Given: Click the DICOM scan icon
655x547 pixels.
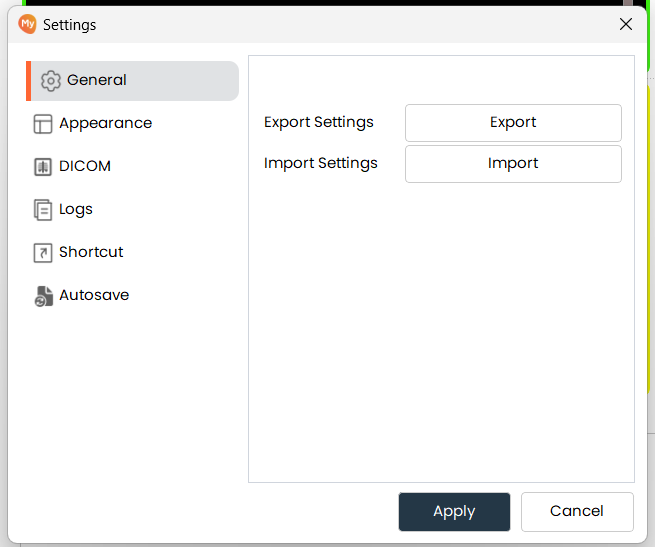Looking at the screenshot, I should [43, 167].
